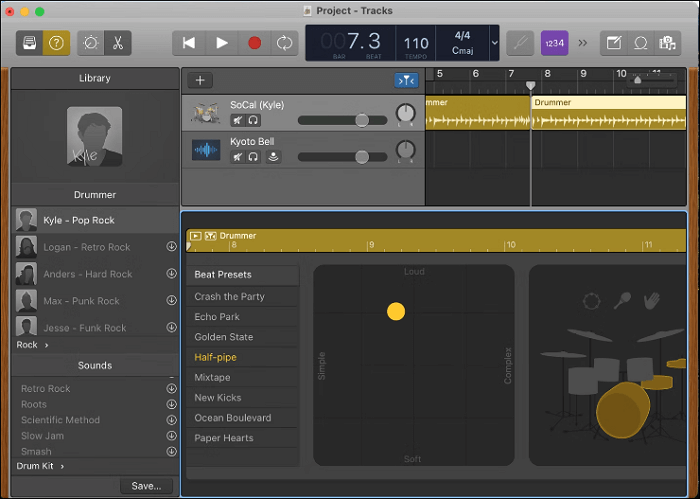700x499 pixels.
Task: Choose the Echo Park beat preset
Action: point(242,316)
